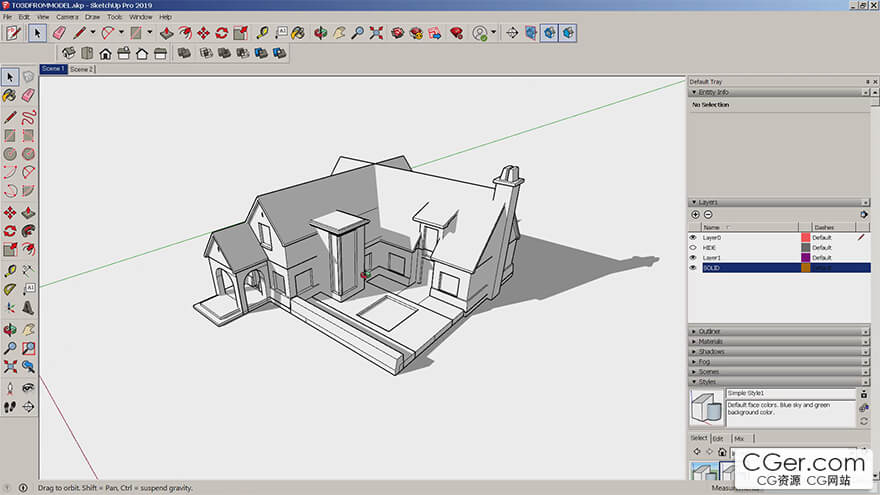Viewport: 880px width, 495px height.
Task: Activate the Push/Pull tool in top toolbar
Action: pyautogui.click(x=167, y=33)
